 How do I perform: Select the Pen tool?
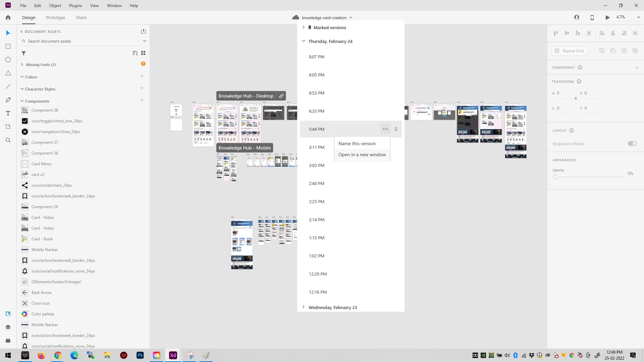pos(8,100)
